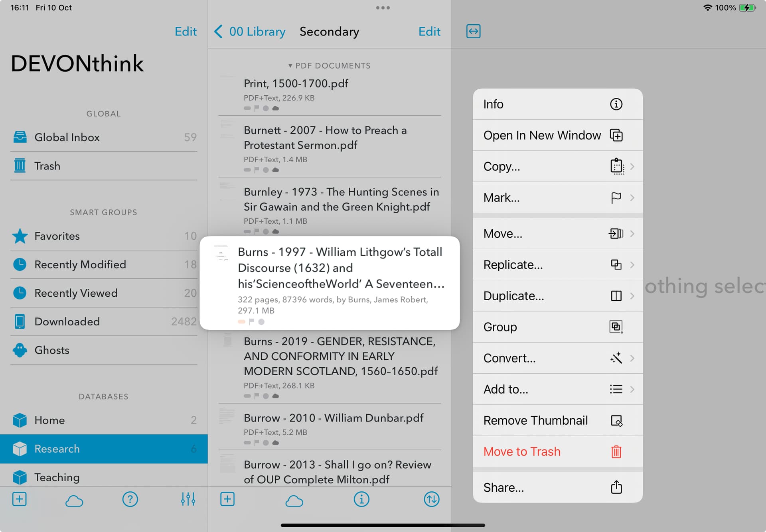Open the help question mark icon
The height and width of the screenshot is (532, 766).
pyautogui.click(x=130, y=499)
